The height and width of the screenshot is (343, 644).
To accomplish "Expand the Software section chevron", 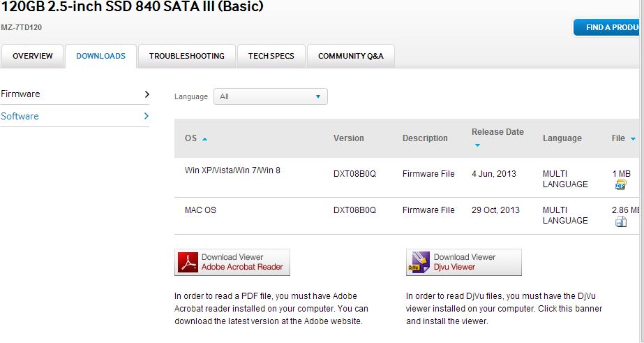I will pyautogui.click(x=147, y=116).
